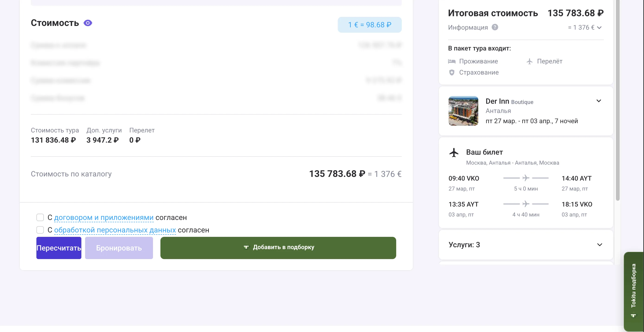Click the plane icon on the 09:40 VKO flight
This screenshot has width=644, height=332.
[526, 178]
